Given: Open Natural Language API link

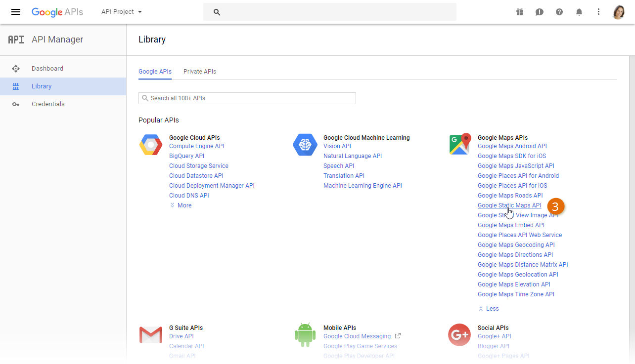Looking at the screenshot, I should [353, 156].
